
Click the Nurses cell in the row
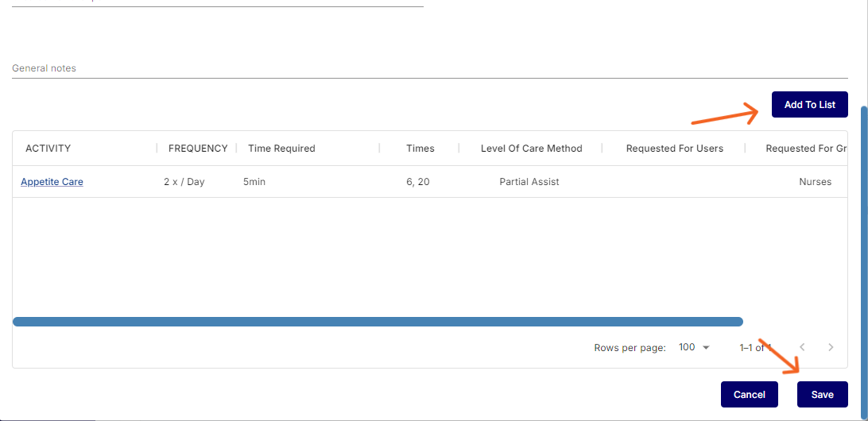point(815,182)
